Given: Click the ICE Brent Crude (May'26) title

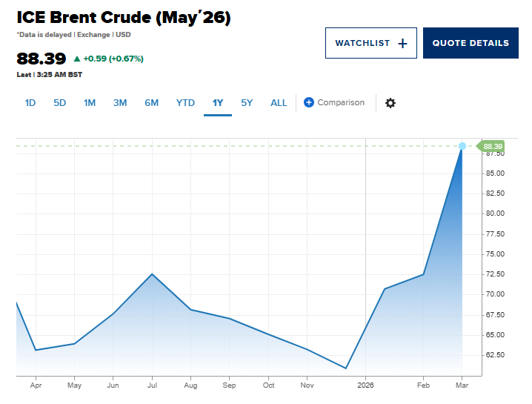Looking at the screenshot, I should pos(124,17).
